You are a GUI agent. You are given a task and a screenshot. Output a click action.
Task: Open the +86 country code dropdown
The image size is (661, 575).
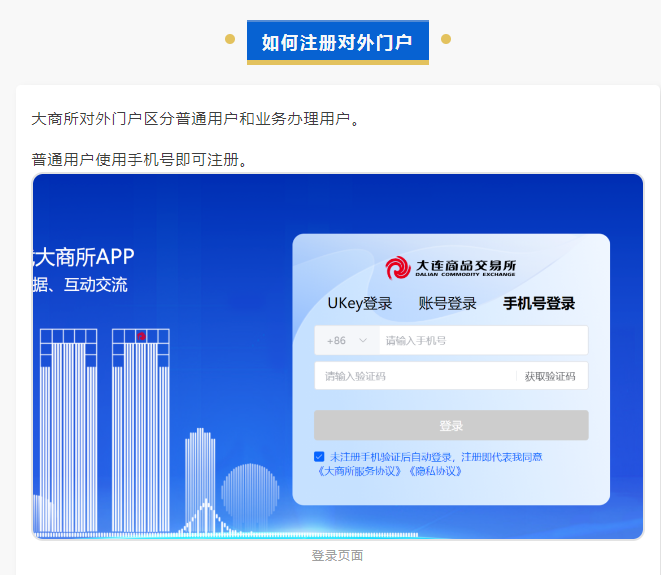tap(347, 340)
